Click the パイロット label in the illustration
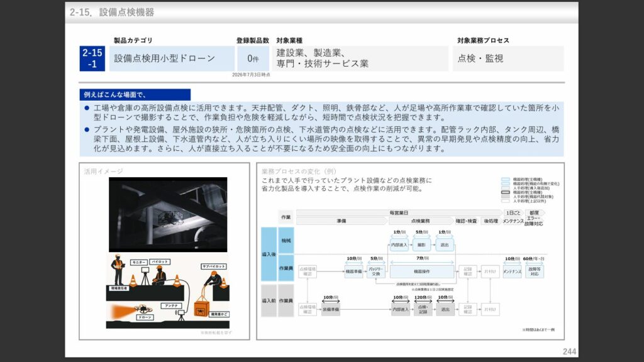 (160, 261)
